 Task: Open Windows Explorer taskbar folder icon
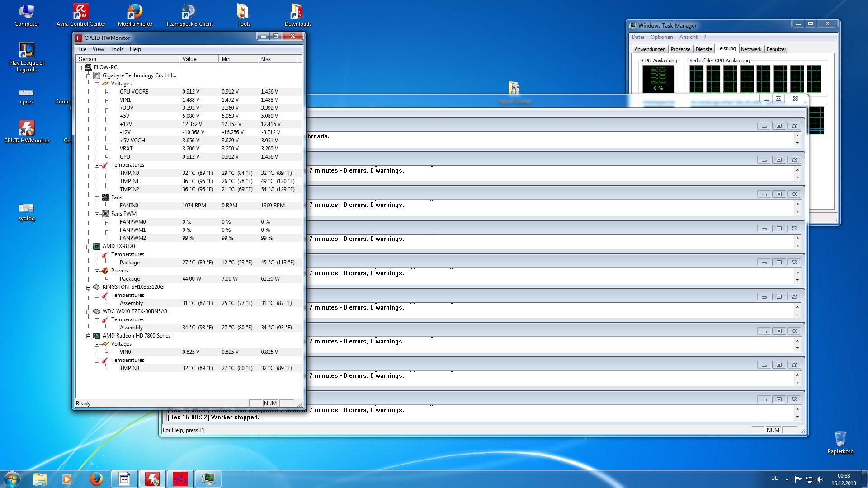[x=40, y=479]
